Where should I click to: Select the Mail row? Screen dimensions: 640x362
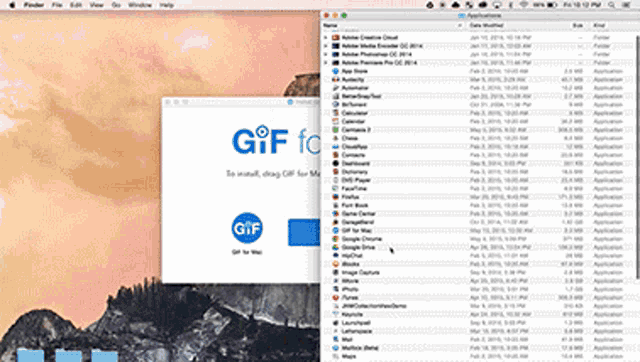coord(480,340)
